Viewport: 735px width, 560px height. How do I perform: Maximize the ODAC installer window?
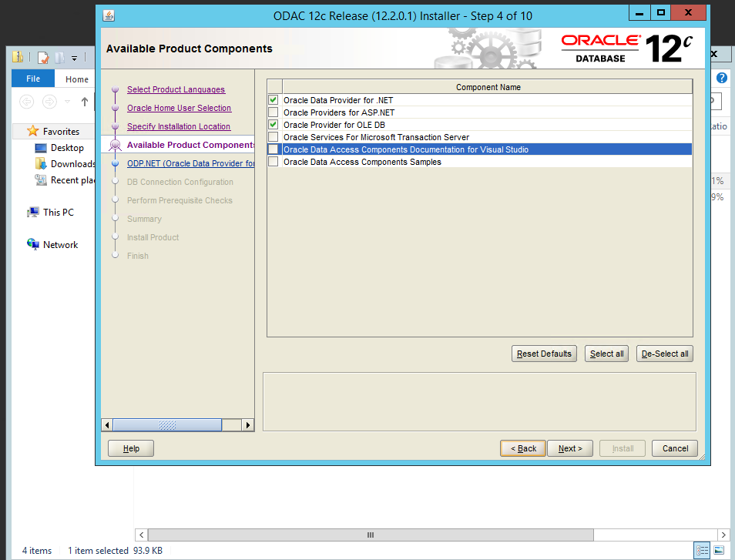660,13
